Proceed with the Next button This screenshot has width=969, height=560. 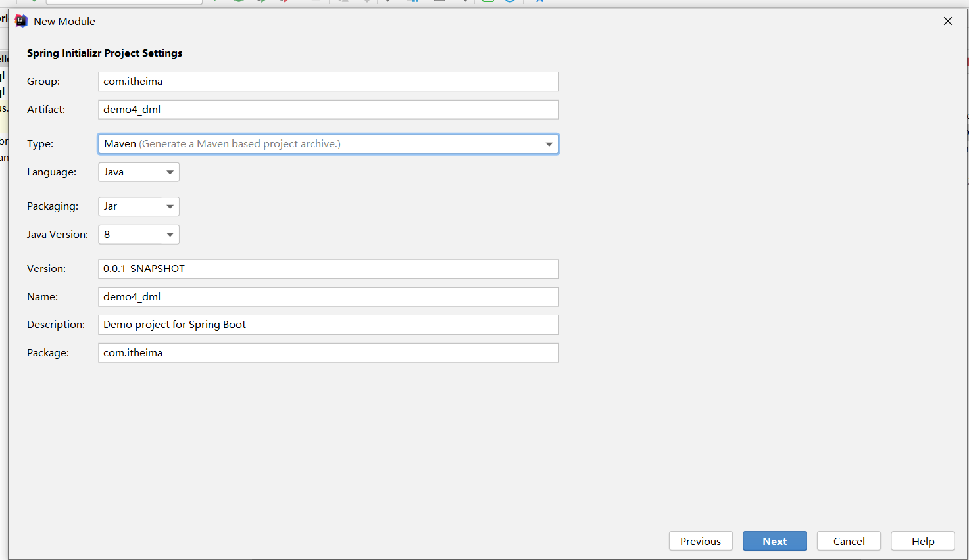click(775, 541)
